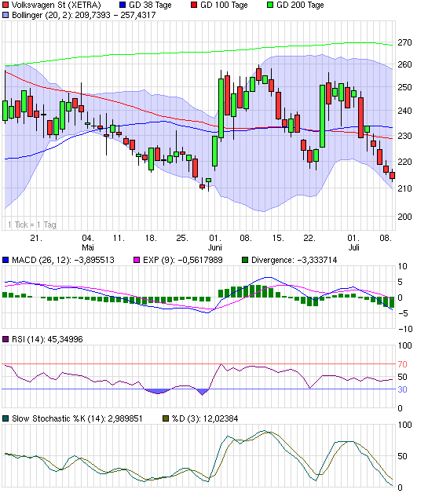Click the GD 38 Tage label
Viewport: 428px width, 504px height.
tap(150, 5)
